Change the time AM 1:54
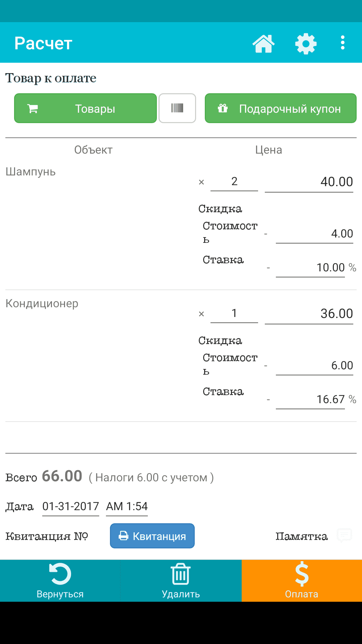 (127, 506)
